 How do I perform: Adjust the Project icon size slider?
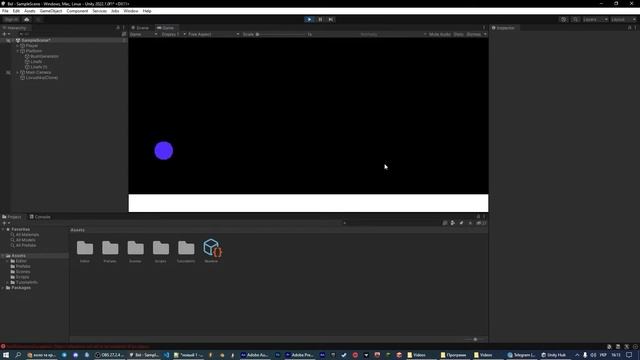click(x=475, y=339)
